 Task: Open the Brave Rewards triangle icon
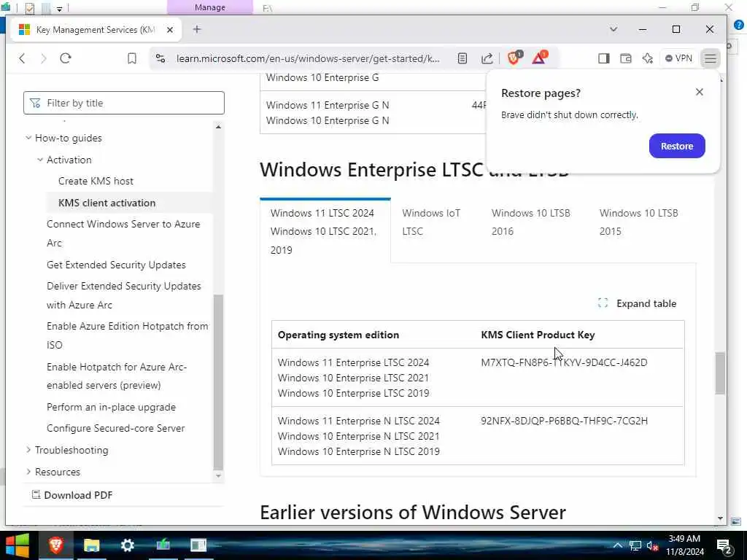[x=540, y=58]
